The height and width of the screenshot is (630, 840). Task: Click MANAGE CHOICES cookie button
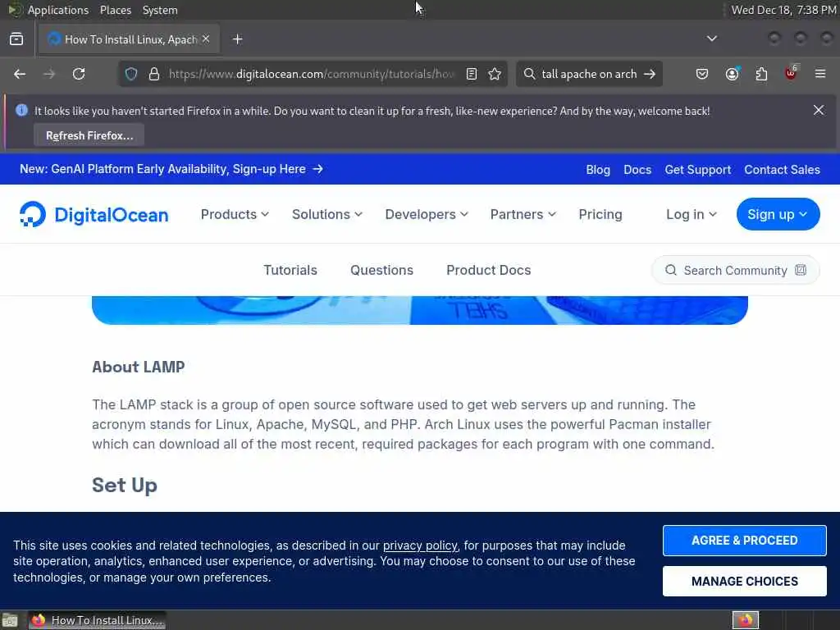pos(745,582)
